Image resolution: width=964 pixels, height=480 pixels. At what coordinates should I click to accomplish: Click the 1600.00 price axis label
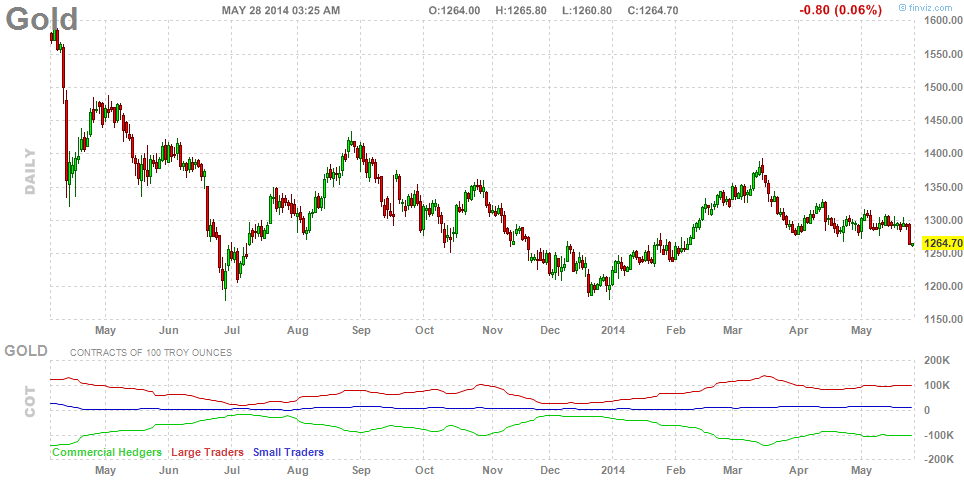pyautogui.click(x=942, y=21)
